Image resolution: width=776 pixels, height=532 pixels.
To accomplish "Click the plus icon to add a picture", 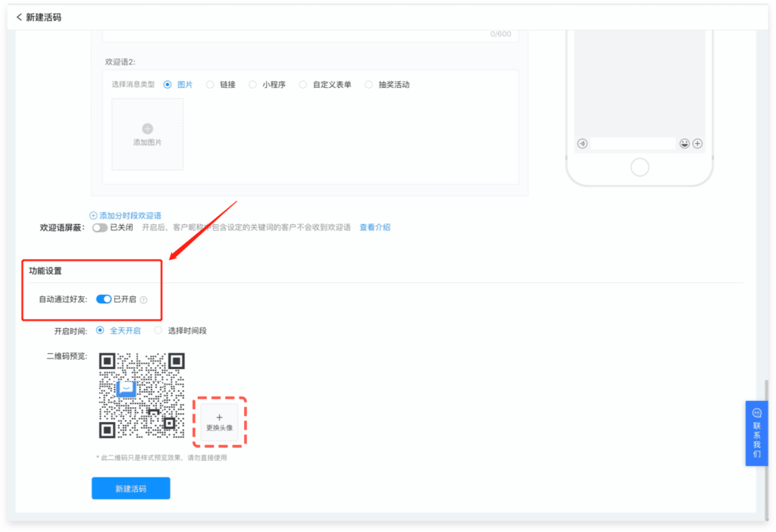I will click(148, 129).
